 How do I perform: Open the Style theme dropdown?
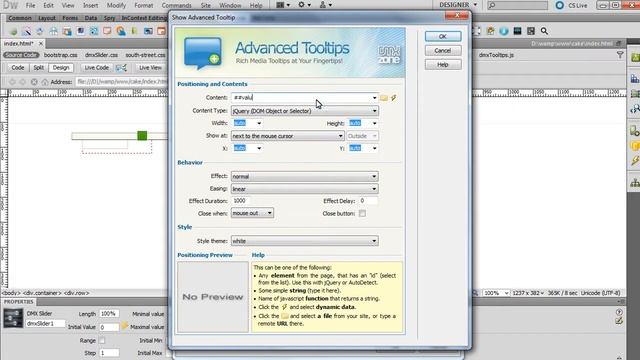click(x=304, y=241)
